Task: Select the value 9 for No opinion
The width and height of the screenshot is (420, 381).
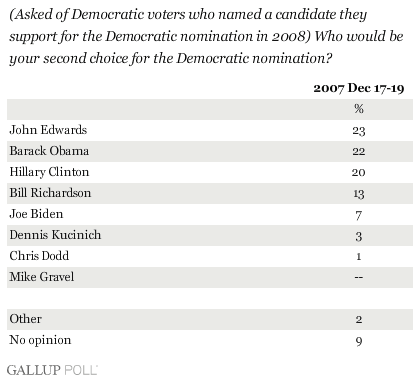Action: click(359, 341)
